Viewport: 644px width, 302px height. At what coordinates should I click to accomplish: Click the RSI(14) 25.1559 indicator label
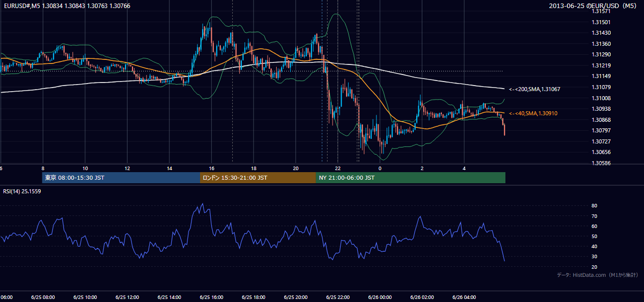coord(22,191)
